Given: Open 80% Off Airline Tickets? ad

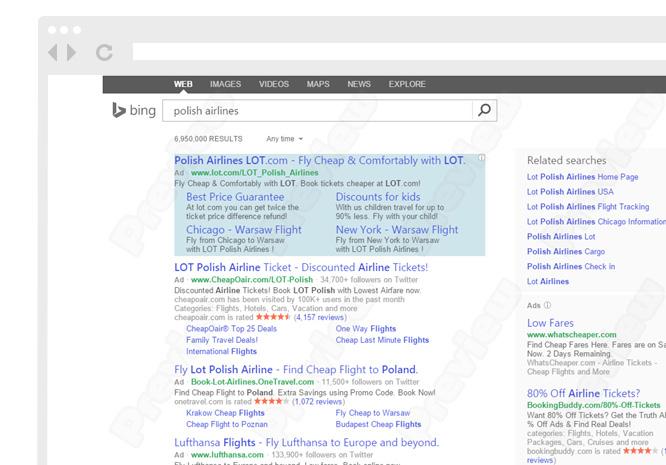Looking at the screenshot, I should pyautogui.click(x=583, y=393).
